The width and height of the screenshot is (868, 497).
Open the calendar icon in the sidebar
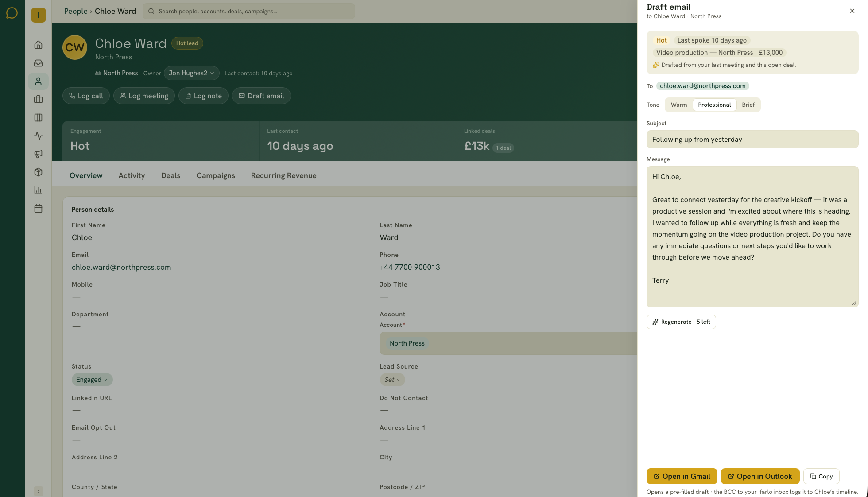(39, 208)
